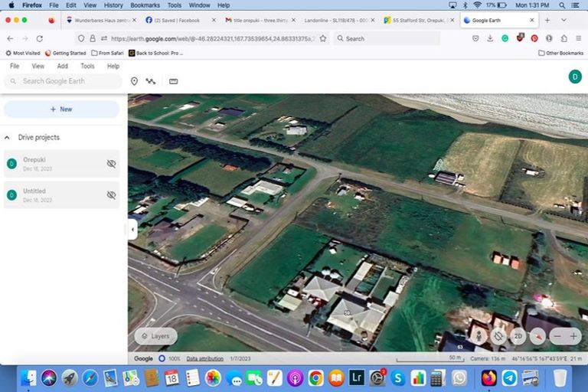
Task: Open the Firefox downloads arrow
Action: (490, 38)
